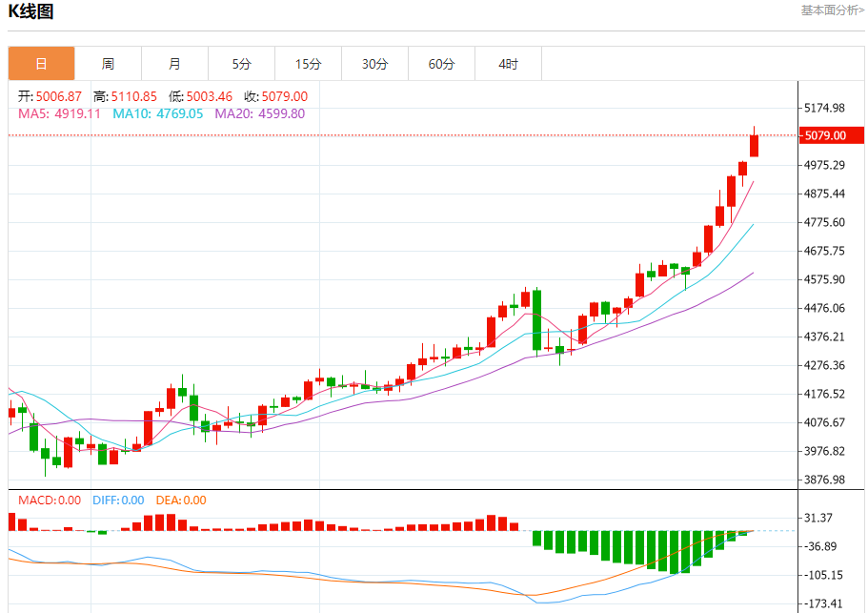Select the 日 daily timeframe tab
The image size is (868, 613).
pos(41,63)
